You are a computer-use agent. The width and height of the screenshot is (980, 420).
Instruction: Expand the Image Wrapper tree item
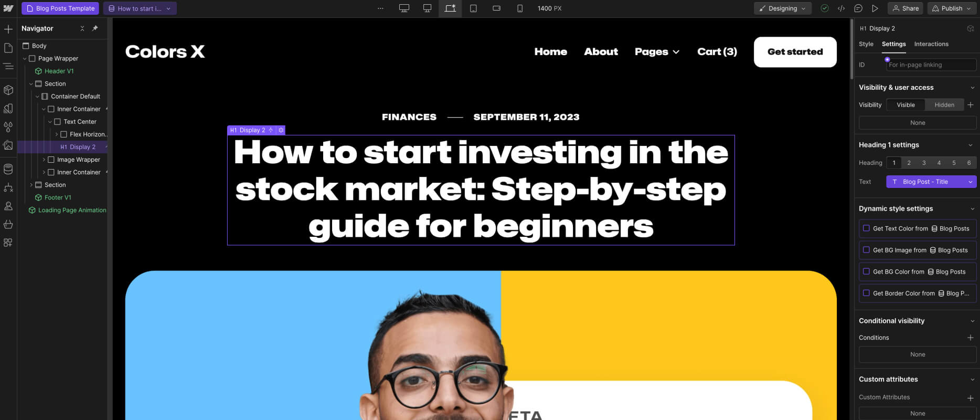coord(44,160)
